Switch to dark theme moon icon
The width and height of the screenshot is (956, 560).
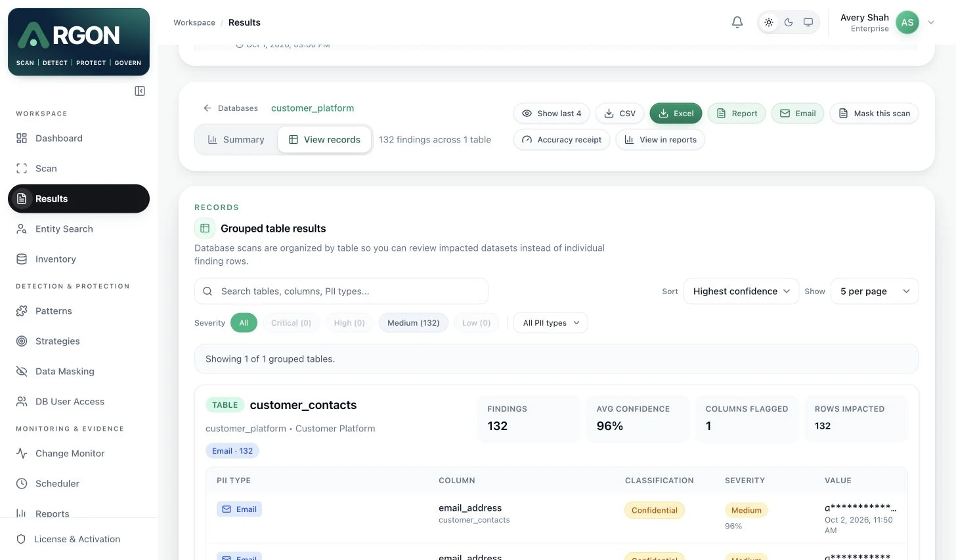(789, 22)
